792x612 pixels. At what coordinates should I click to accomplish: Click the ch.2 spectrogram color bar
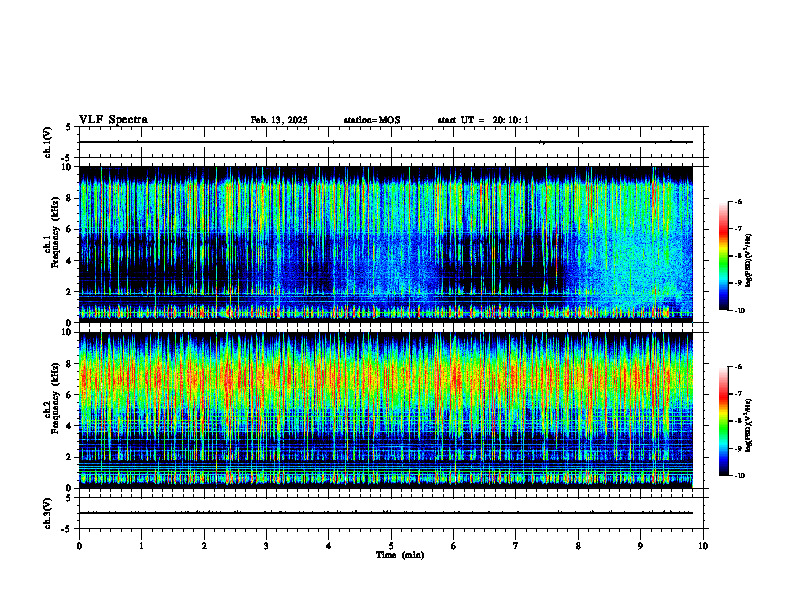click(723, 421)
